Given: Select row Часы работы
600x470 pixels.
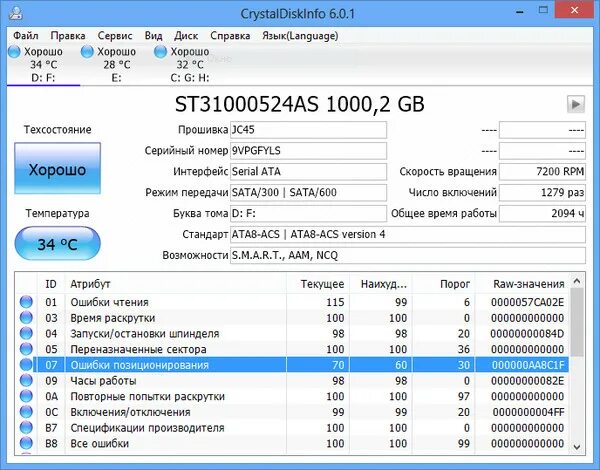Looking at the screenshot, I should pyautogui.click(x=293, y=380).
